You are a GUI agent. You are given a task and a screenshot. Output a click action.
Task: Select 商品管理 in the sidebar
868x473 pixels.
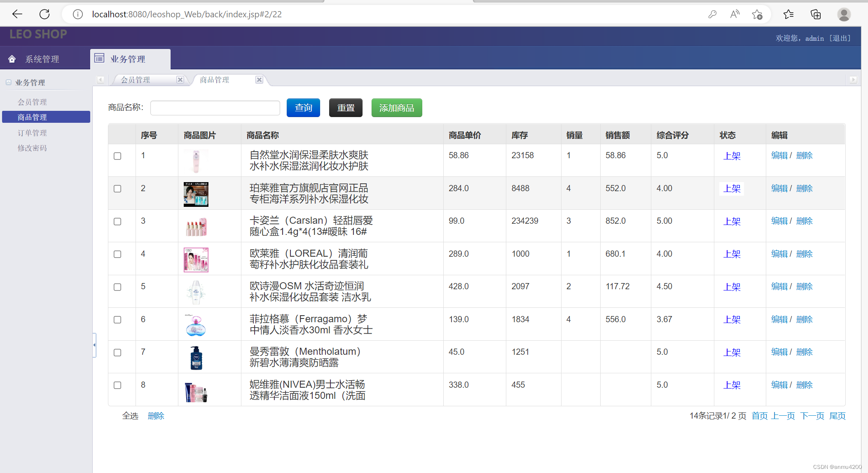coord(46,117)
